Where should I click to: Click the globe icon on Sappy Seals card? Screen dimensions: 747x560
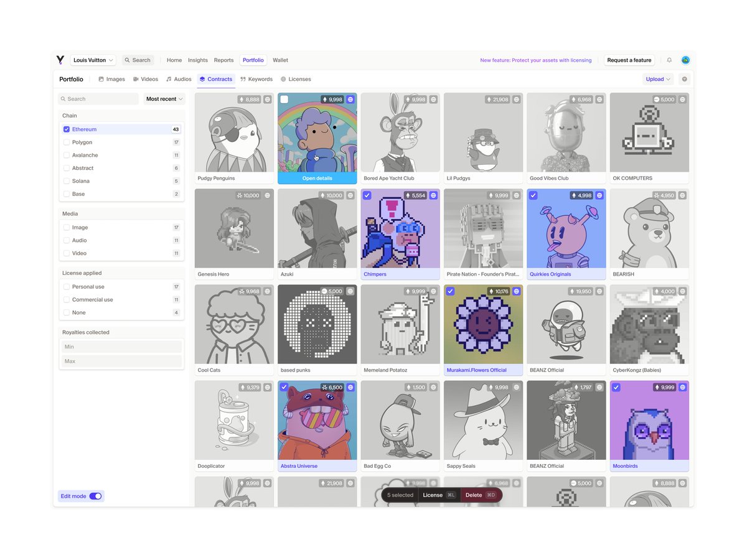(x=516, y=387)
